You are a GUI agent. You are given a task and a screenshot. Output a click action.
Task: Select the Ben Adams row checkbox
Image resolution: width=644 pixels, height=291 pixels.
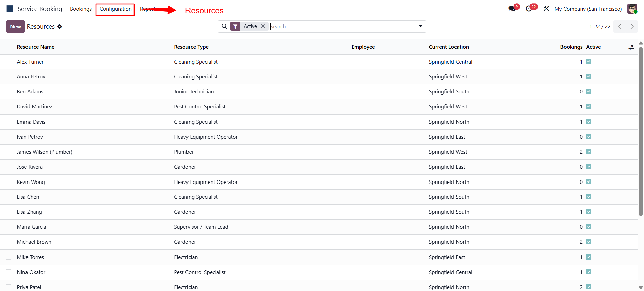9,91
